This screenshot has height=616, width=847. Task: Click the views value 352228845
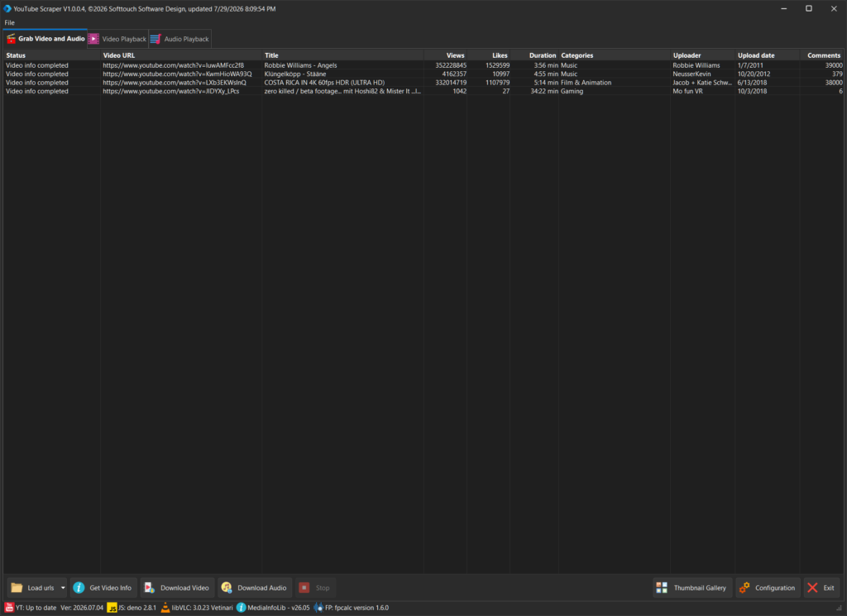tap(451, 65)
